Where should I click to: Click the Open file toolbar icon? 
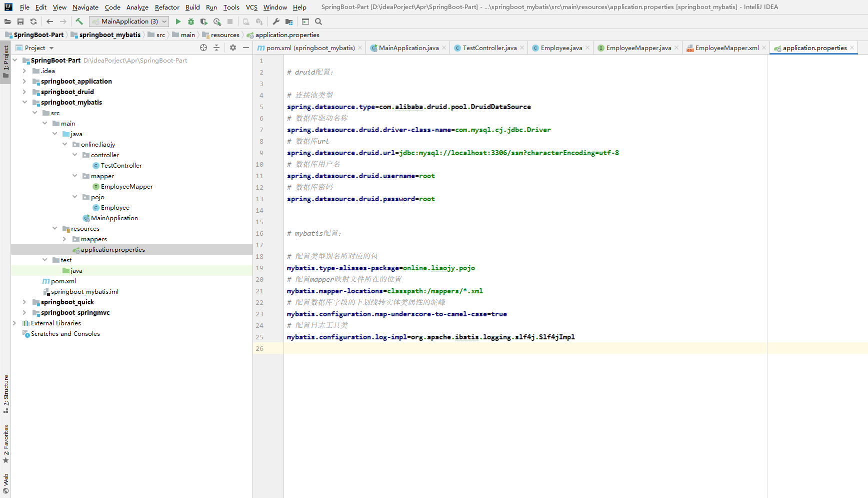pos(7,22)
